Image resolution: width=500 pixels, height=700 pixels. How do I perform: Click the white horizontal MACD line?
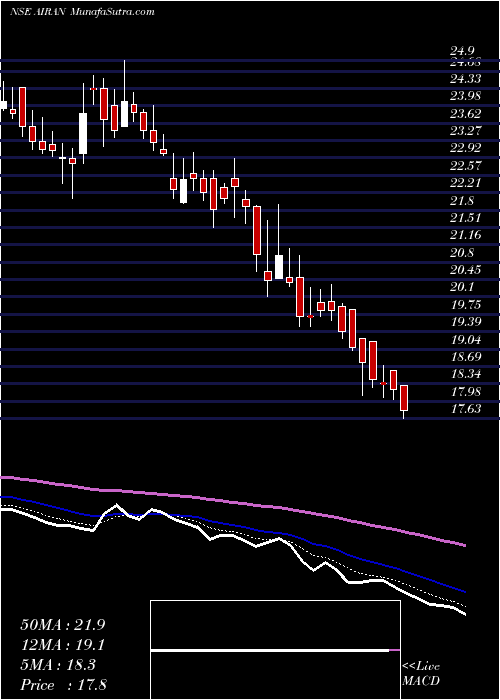point(270,650)
